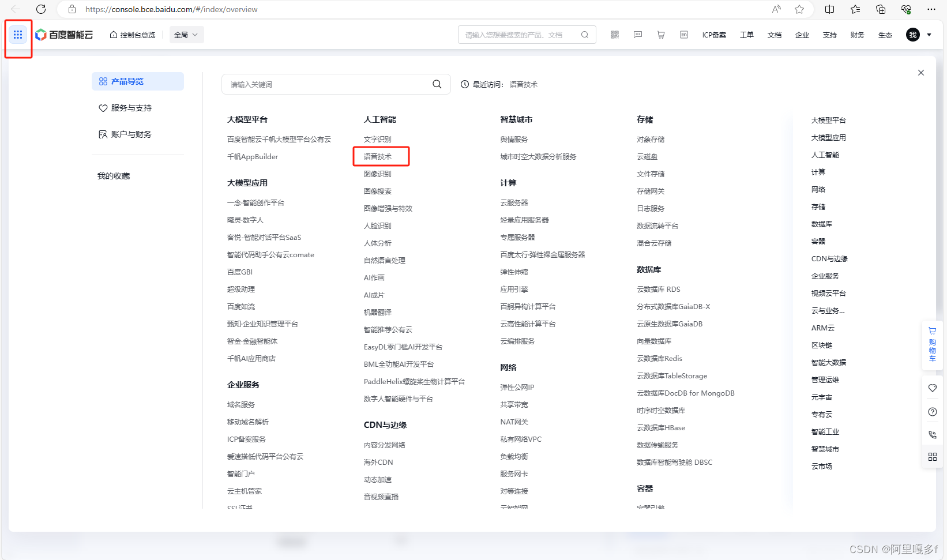
Task: Click the browser essentials heart icon
Action: 906,9
